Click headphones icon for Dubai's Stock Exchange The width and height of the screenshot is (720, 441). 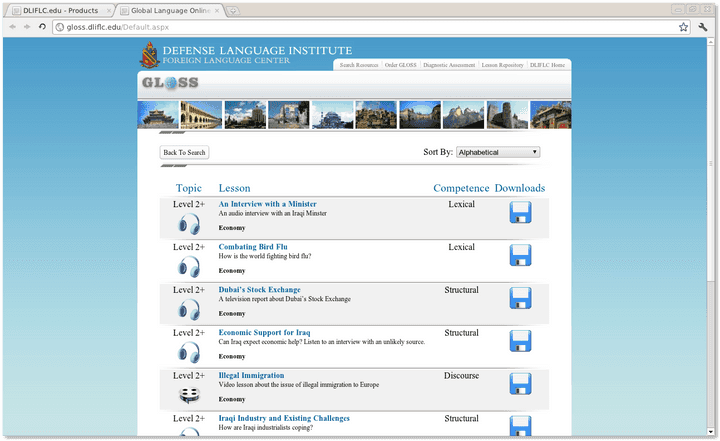pyautogui.click(x=189, y=310)
